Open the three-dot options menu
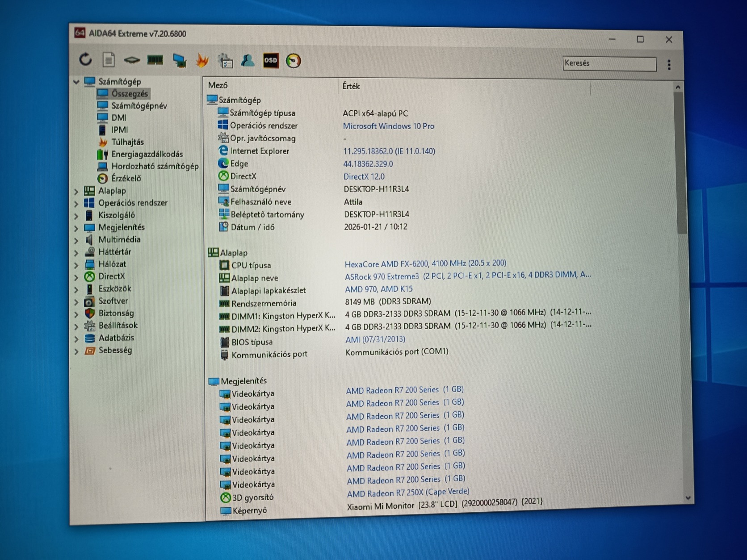Viewport: 747px width, 560px height. 669,65
